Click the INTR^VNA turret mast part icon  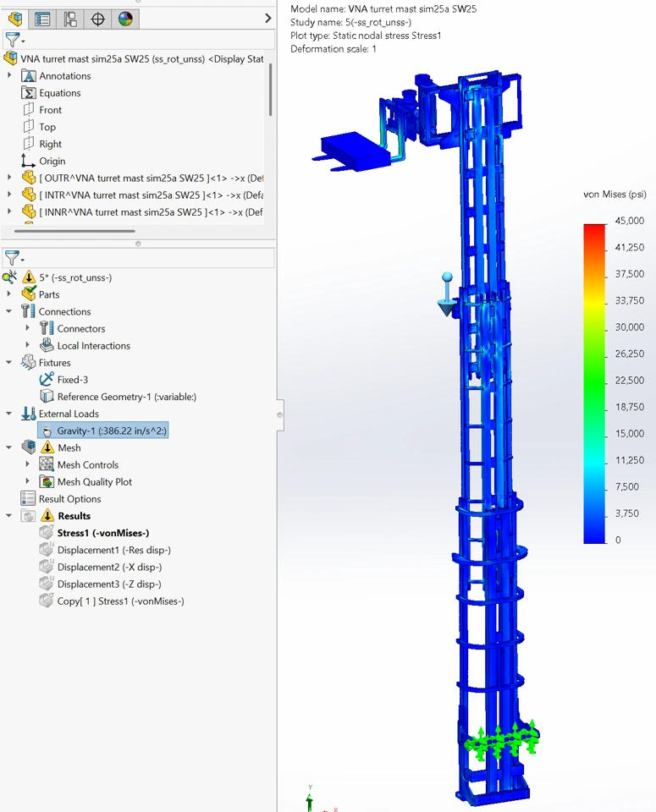click(x=29, y=195)
